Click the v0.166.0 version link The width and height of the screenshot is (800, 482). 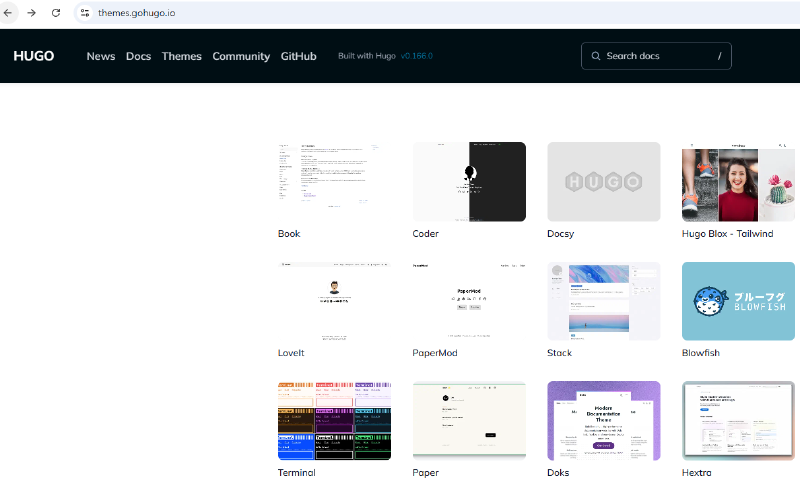pos(416,56)
